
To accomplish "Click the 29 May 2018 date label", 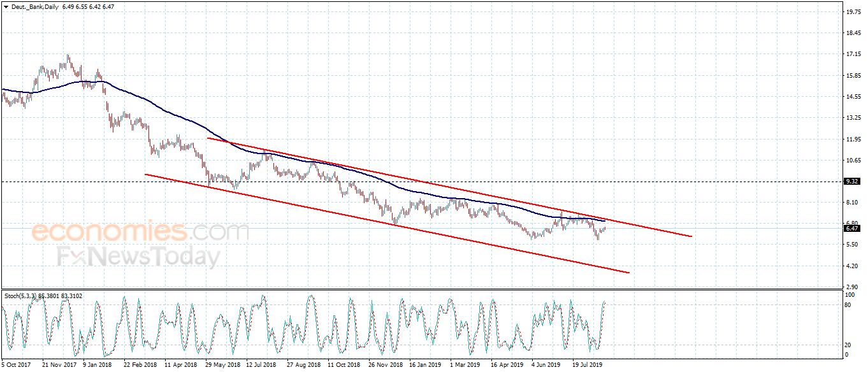I will (x=222, y=365).
